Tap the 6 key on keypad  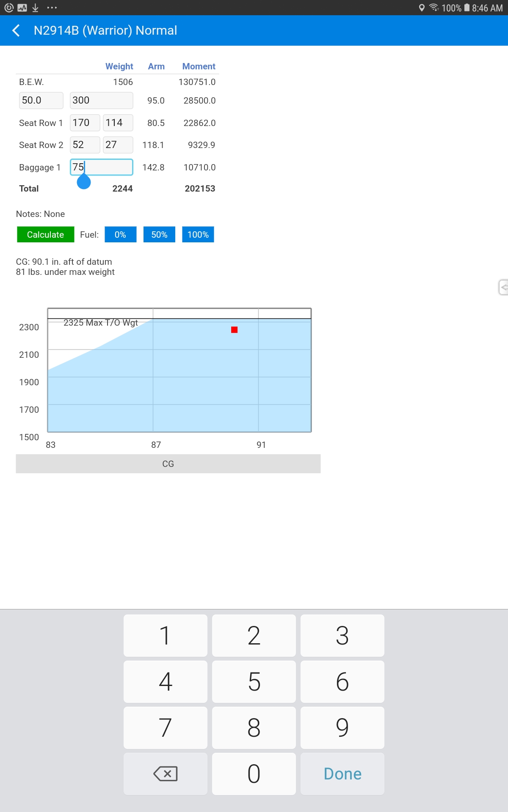(x=342, y=682)
